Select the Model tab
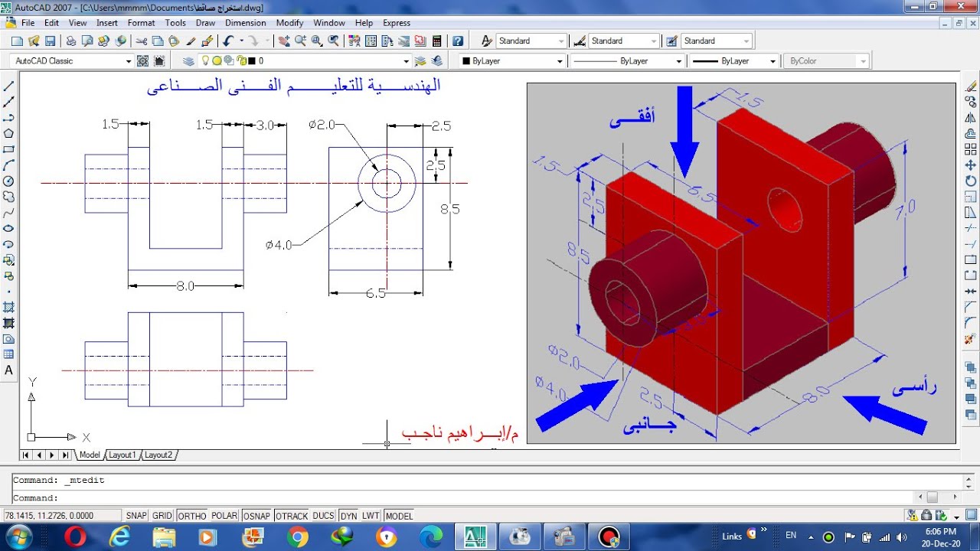Viewport: 980px width, 551px height. pyautogui.click(x=90, y=455)
